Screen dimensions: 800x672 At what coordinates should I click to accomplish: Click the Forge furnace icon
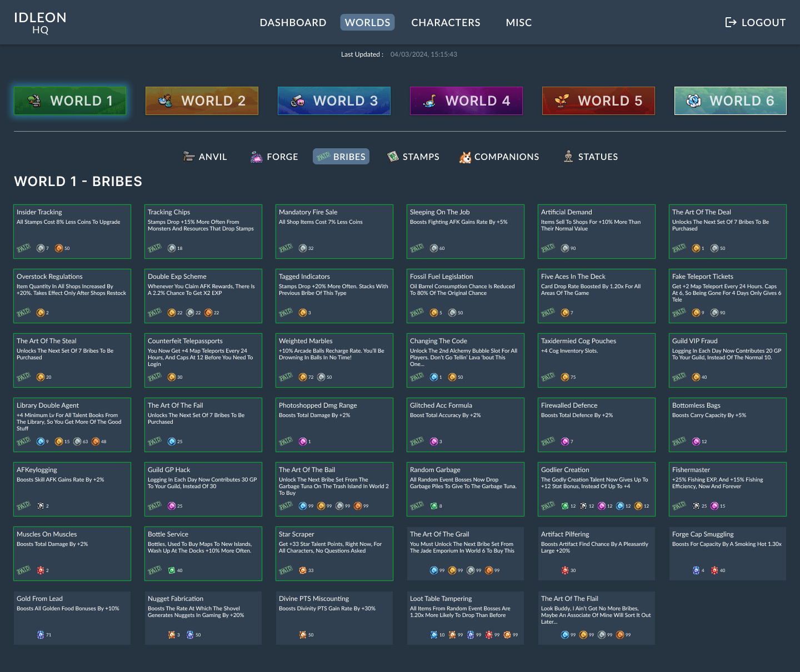[256, 157]
